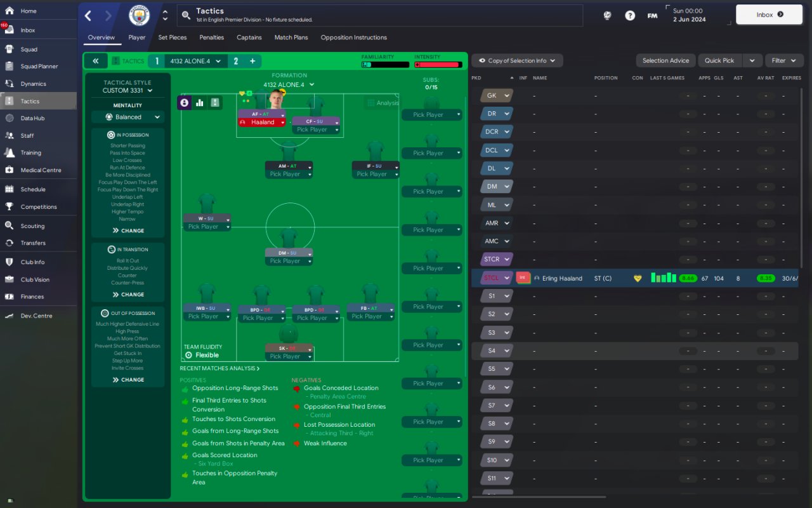Open the Quick Pick arrow dropdown

(x=752, y=61)
